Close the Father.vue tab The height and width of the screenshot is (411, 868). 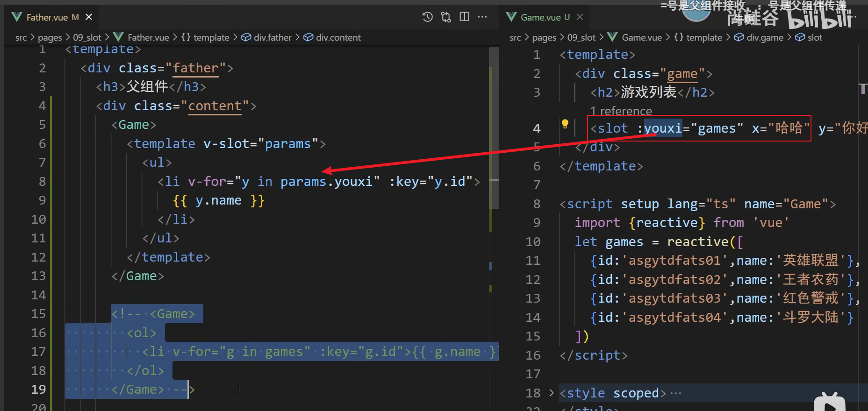point(89,17)
